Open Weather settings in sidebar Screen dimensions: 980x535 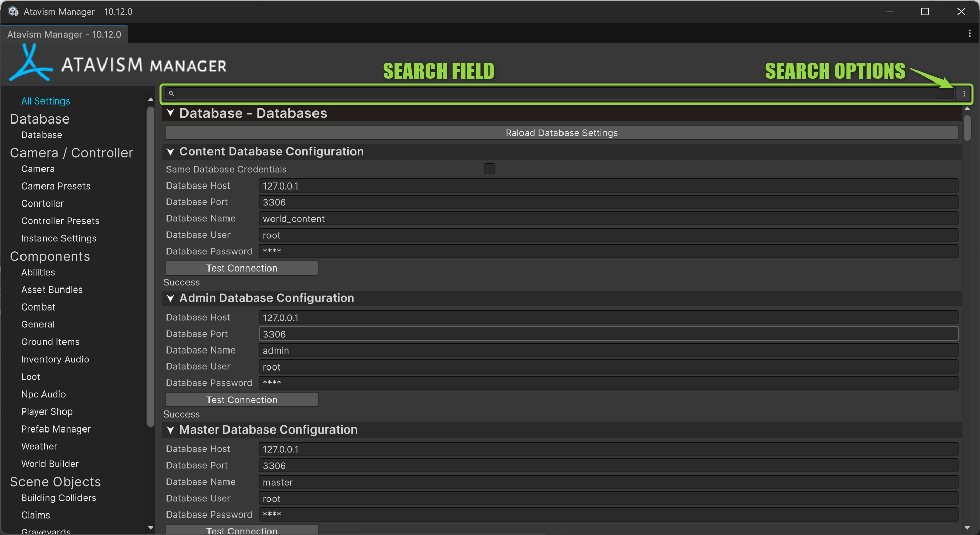pos(39,446)
